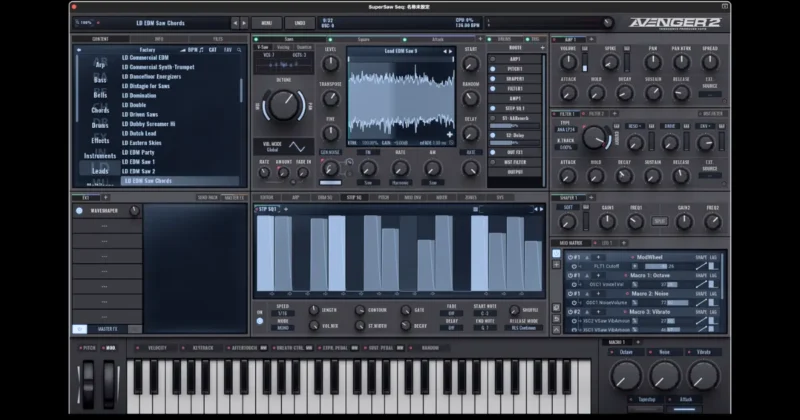Open the AM type Saw dropdown
Viewport: 800px width, 420px height.
tap(433, 182)
